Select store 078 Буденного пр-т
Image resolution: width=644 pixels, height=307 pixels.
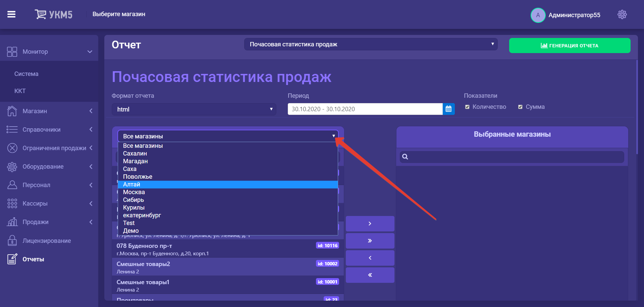point(228,249)
